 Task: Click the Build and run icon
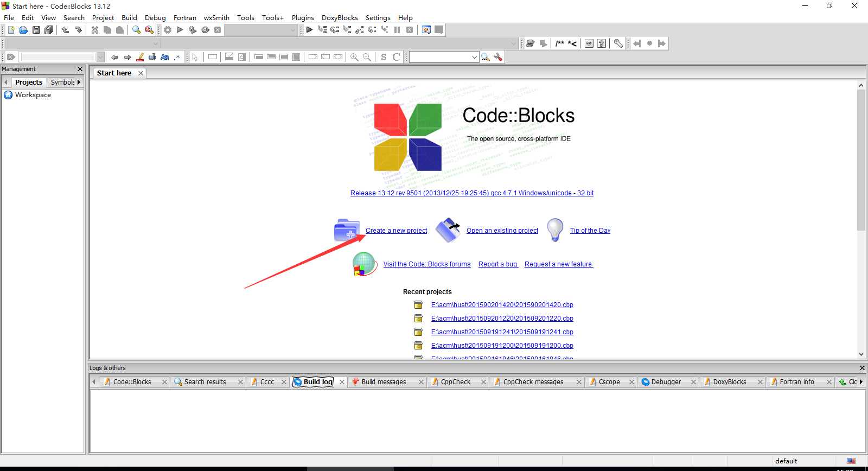tap(193, 30)
